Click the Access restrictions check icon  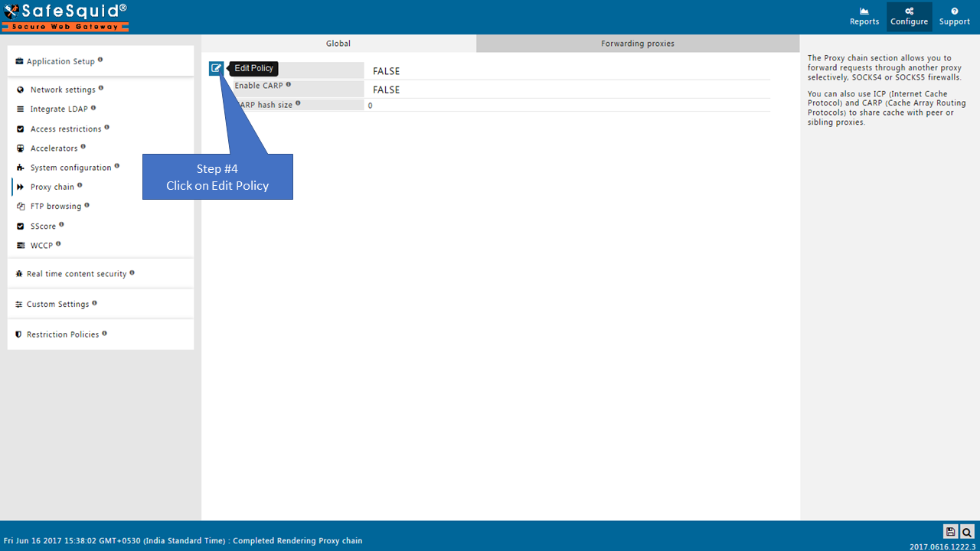(x=21, y=129)
